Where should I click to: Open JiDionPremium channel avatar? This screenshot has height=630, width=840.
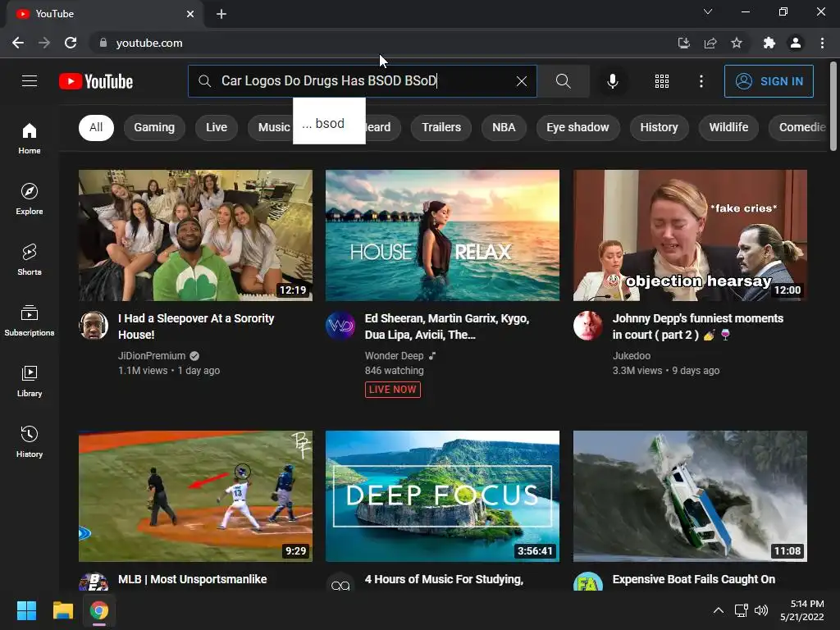pyautogui.click(x=94, y=325)
